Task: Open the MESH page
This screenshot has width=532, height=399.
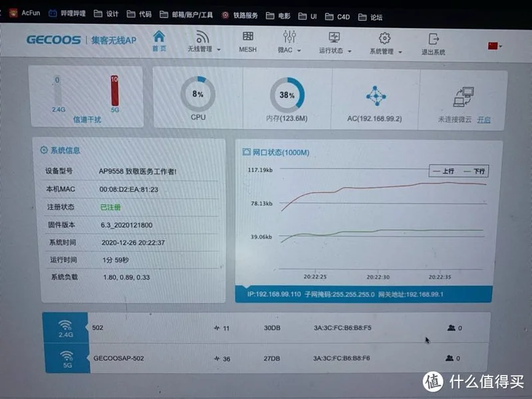Action: (x=247, y=43)
